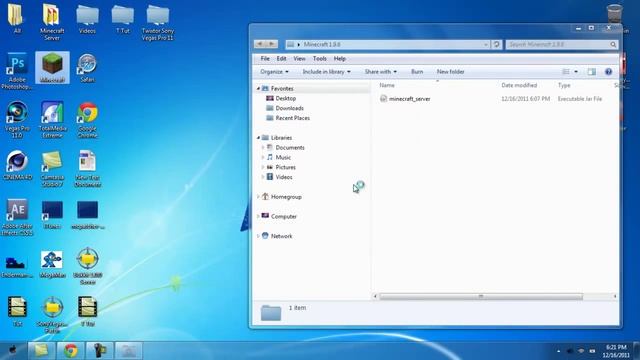
Task: Go back with the Explorer back arrow
Action: 260,44
